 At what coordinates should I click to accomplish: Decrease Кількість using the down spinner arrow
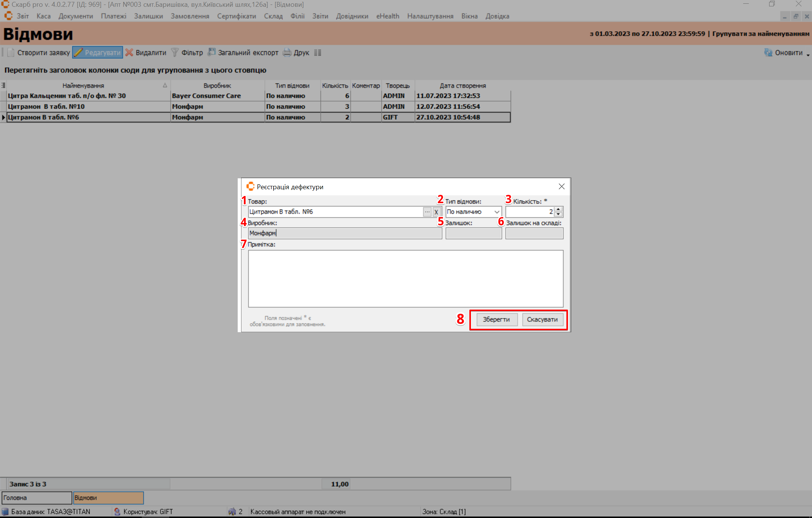tap(559, 214)
